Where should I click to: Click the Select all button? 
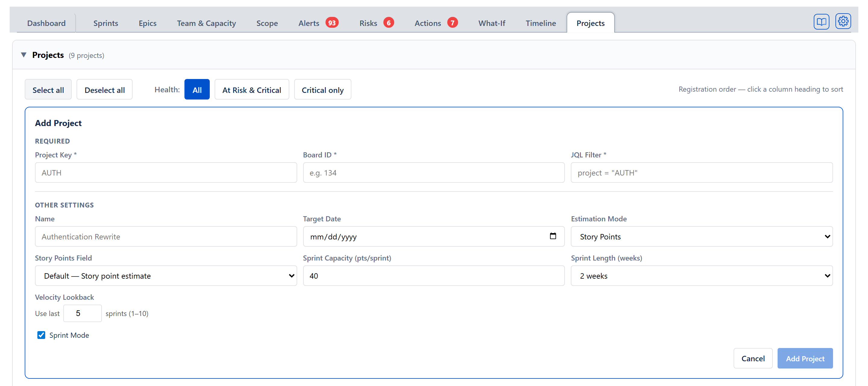48,90
